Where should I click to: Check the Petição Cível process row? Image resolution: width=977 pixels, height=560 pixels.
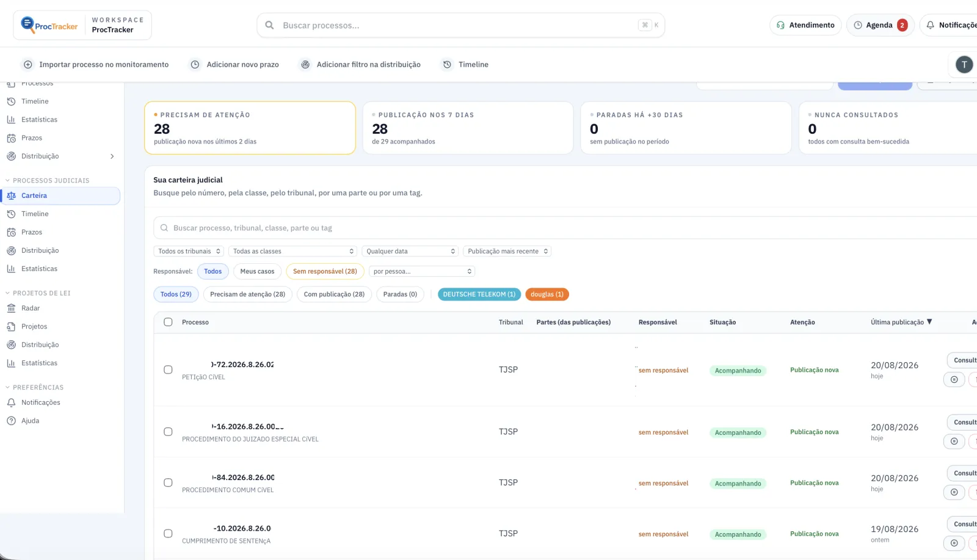click(x=168, y=369)
